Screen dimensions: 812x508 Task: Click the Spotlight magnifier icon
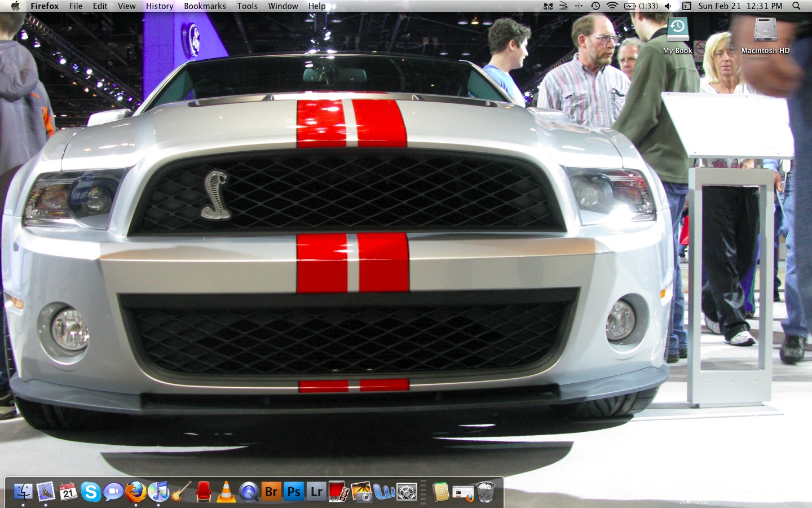click(x=796, y=6)
